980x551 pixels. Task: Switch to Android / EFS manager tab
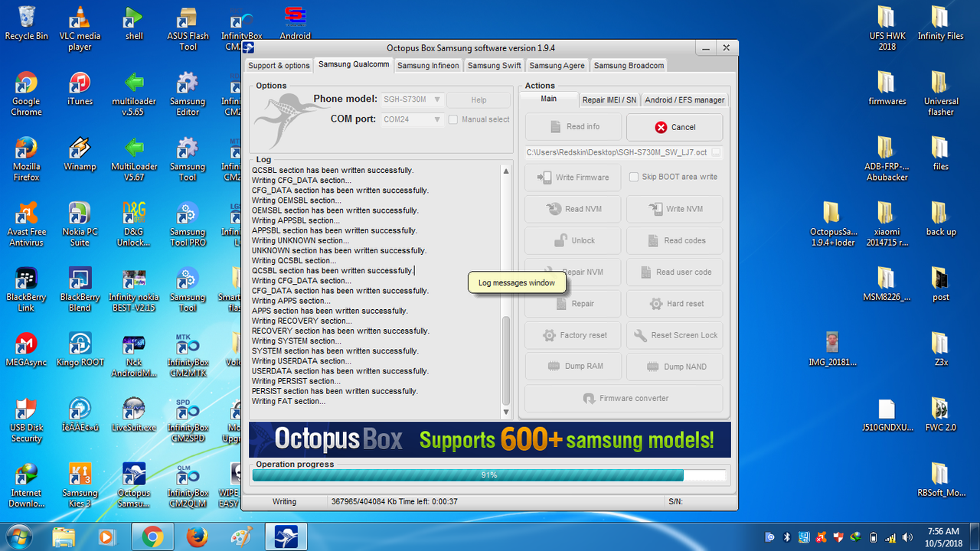pyautogui.click(x=684, y=99)
